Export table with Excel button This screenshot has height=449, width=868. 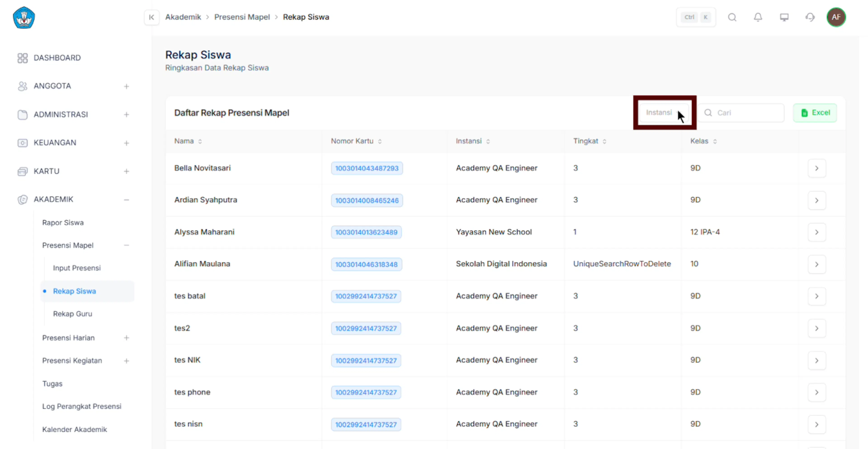[815, 113]
